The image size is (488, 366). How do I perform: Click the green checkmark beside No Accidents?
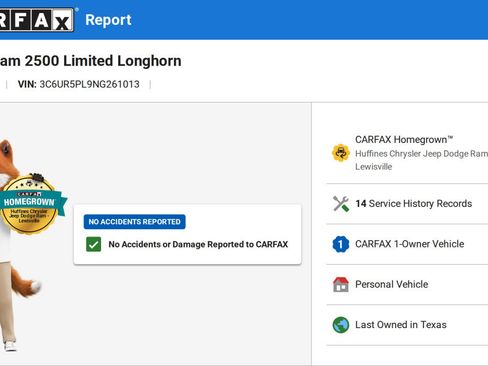coord(93,244)
